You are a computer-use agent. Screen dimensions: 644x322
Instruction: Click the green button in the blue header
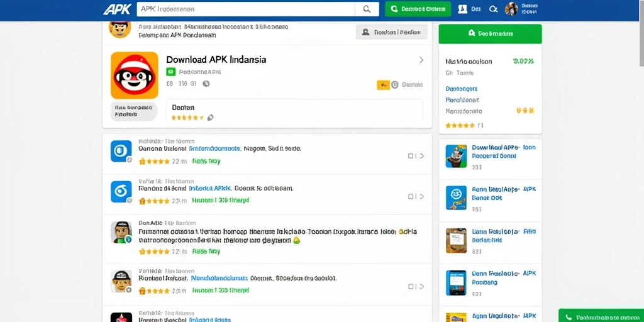pyautogui.click(x=418, y=9)
